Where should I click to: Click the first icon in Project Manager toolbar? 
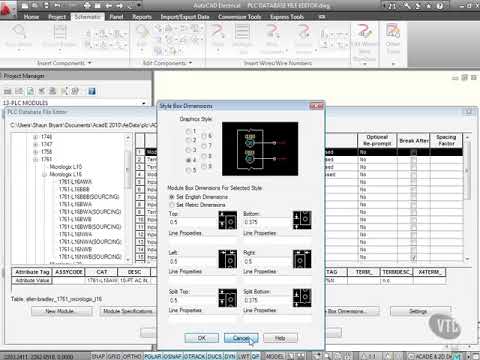point(8,91)
